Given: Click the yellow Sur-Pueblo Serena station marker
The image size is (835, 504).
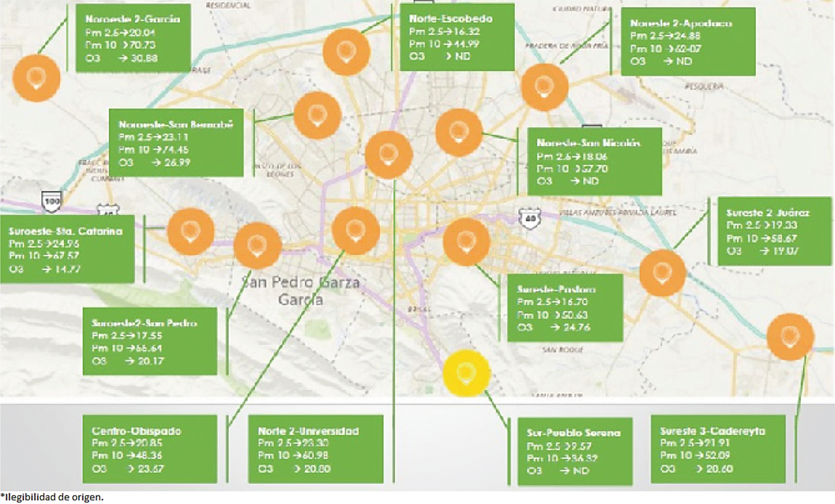Looking at the screenshot, I should click(x=466, y=373).
